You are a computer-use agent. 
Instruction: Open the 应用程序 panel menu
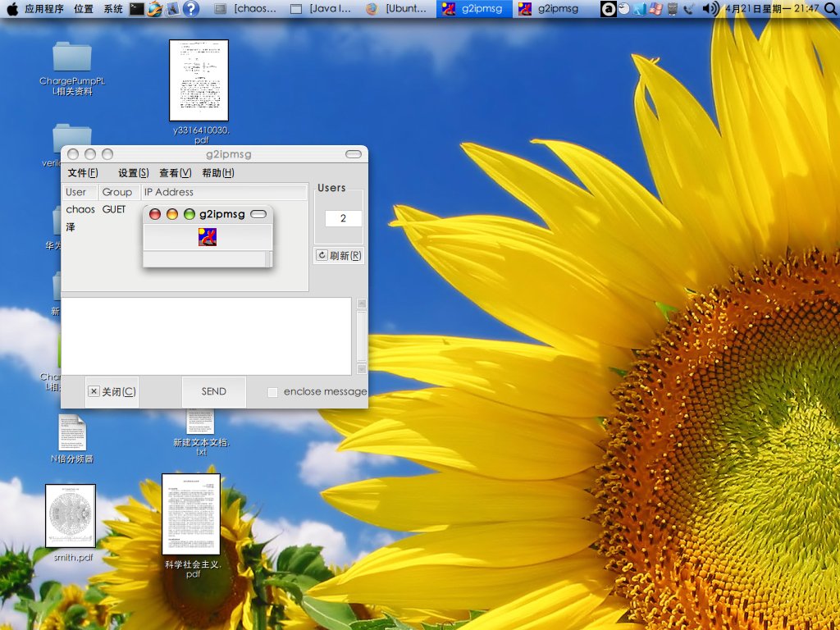click(44, 8)
